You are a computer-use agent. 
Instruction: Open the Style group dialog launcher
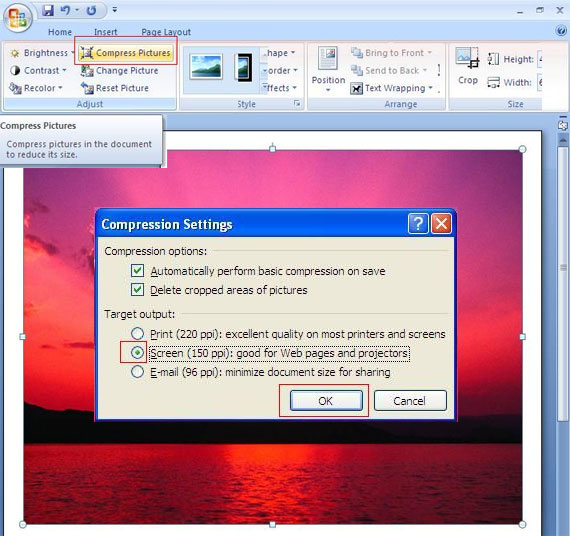point(297,104)
